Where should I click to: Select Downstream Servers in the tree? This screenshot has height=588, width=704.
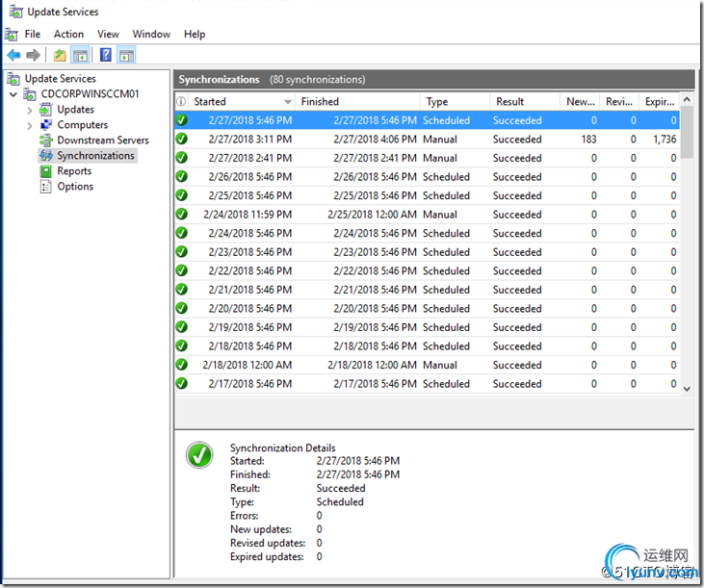(103, 141)
